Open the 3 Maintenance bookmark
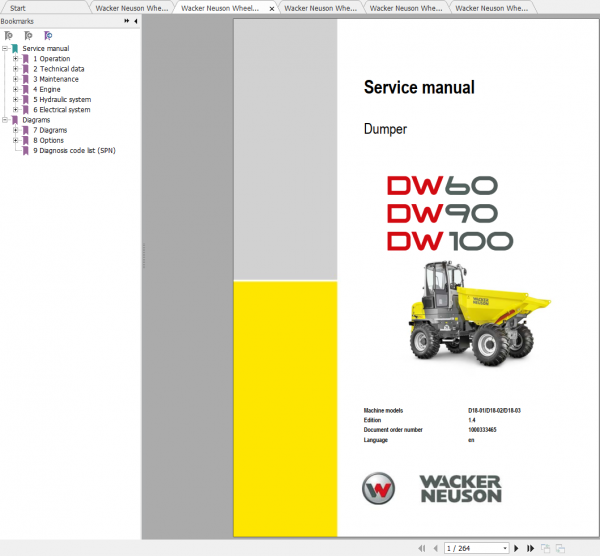 [x=56, y=79]
